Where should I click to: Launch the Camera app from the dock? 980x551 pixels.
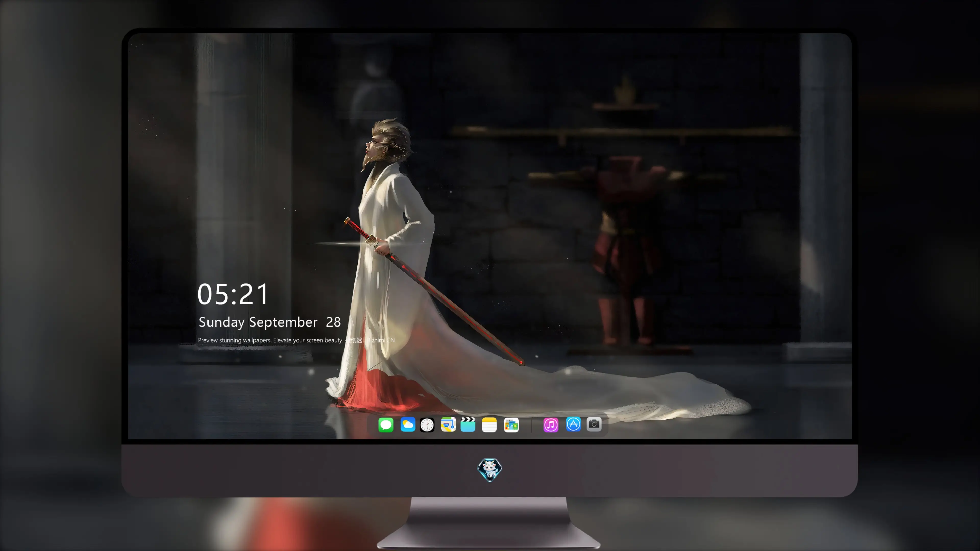[x=594, y=424]
